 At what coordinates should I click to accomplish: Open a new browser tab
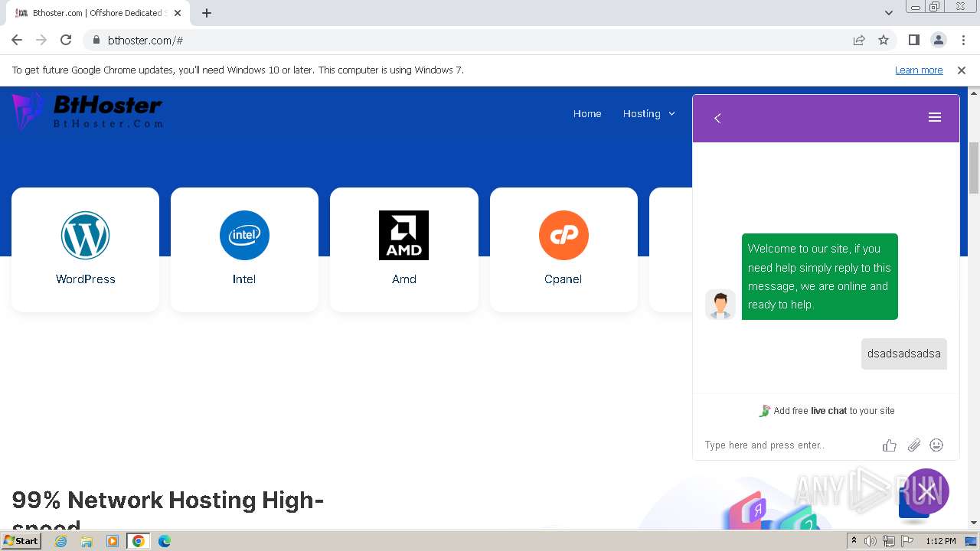pyautogui.click(x=206, y=13)
